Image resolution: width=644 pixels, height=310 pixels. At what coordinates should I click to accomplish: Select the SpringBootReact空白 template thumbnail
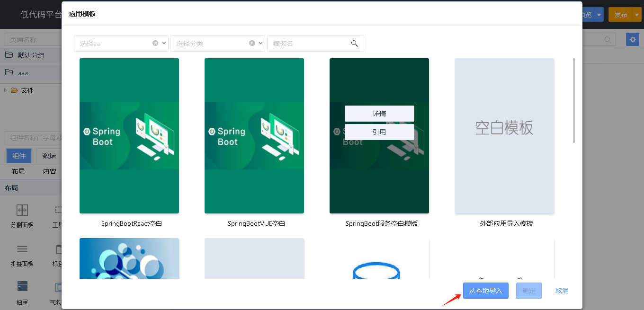[129, 136]
